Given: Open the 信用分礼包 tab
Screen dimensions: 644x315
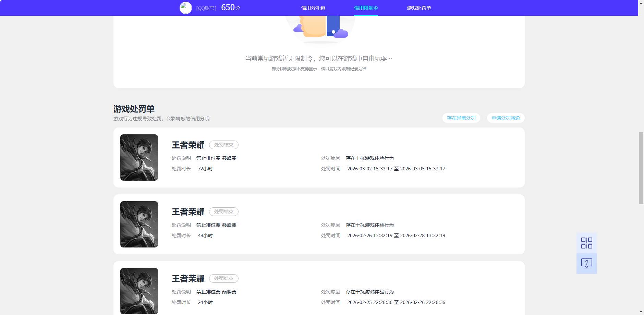Looking at the screenshot, I should coord(313,8).
